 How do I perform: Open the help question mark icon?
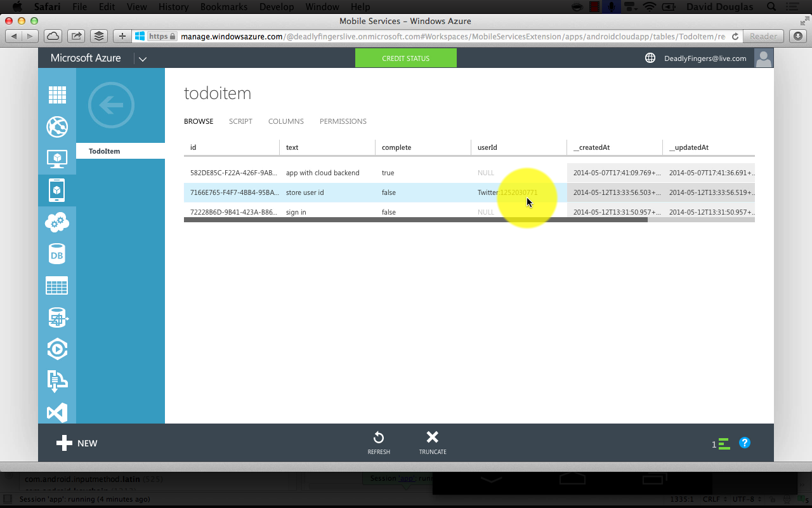coord(745,443)
